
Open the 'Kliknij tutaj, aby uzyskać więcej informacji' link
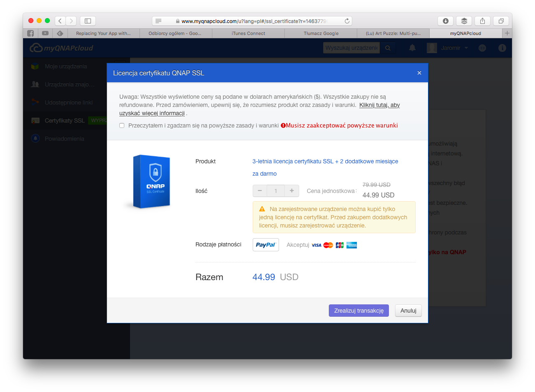click(260, 109)
